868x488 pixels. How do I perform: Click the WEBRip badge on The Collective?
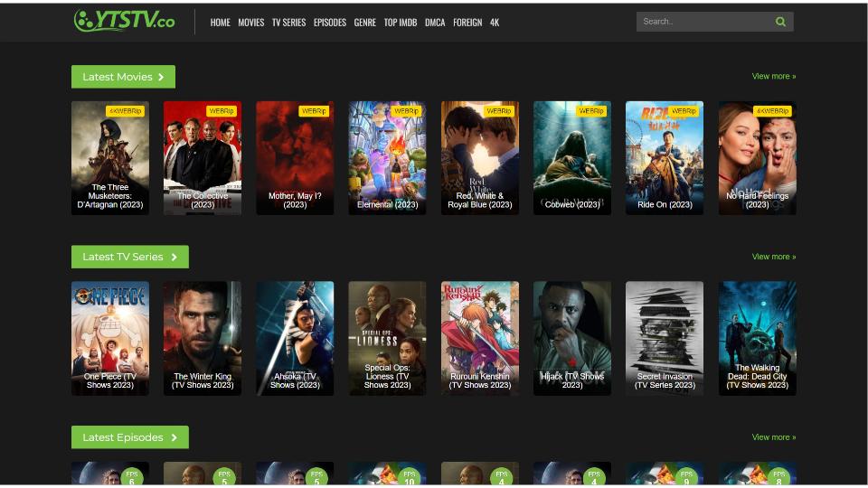click(222, 111)
